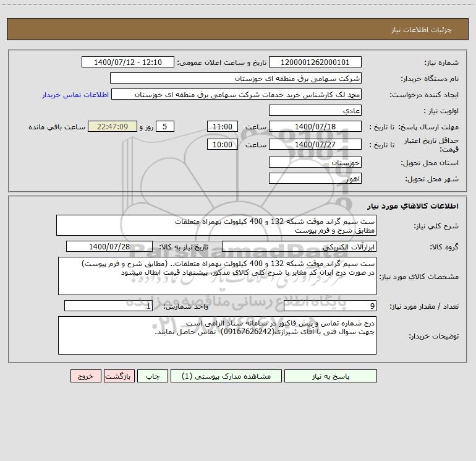Click the چاپ print button

pyautogui.click(x=153, y=376)
